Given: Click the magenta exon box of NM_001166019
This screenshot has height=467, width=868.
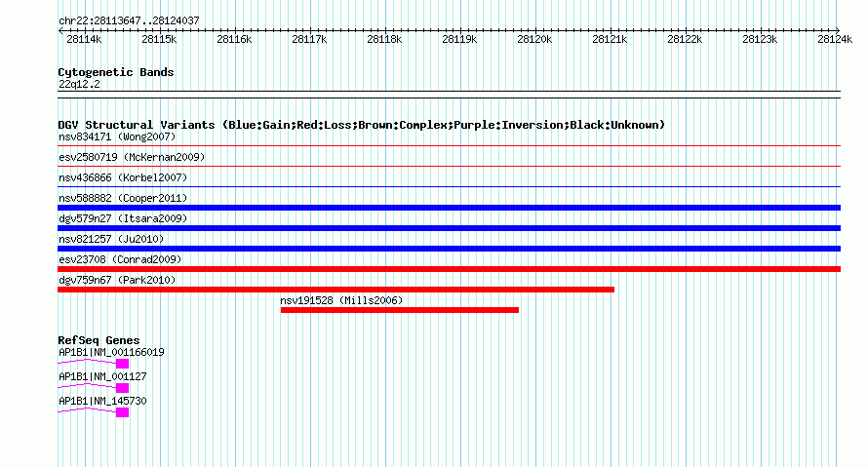Looking at the screenshot, I should coord(122,364).
